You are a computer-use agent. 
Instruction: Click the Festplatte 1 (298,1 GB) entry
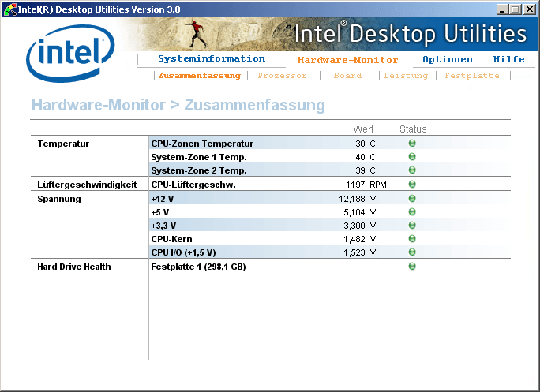198,267
